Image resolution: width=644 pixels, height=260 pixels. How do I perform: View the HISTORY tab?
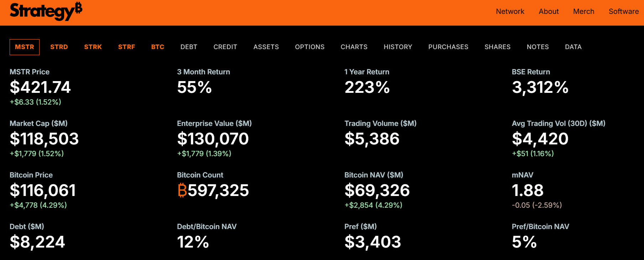(398, 47)
